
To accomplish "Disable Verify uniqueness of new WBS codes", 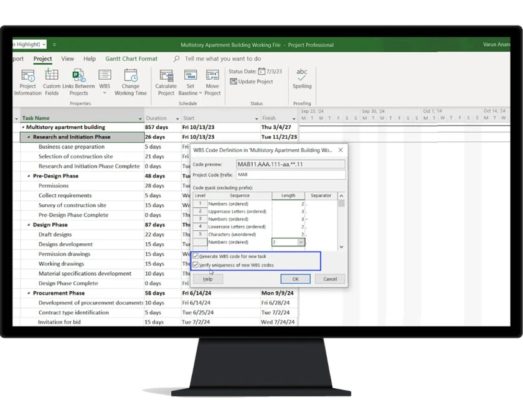I will (x=195, y=265).
